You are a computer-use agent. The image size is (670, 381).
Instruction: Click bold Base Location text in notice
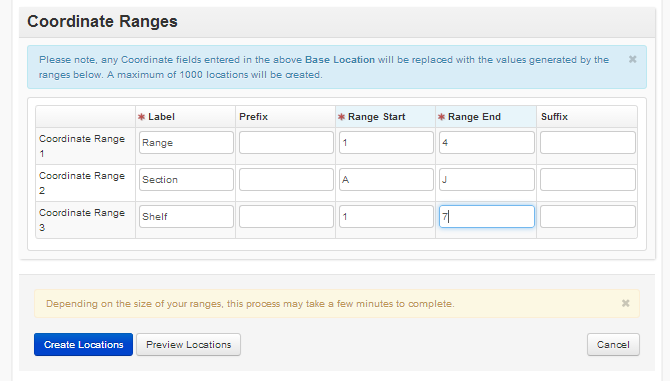[340, 59]
